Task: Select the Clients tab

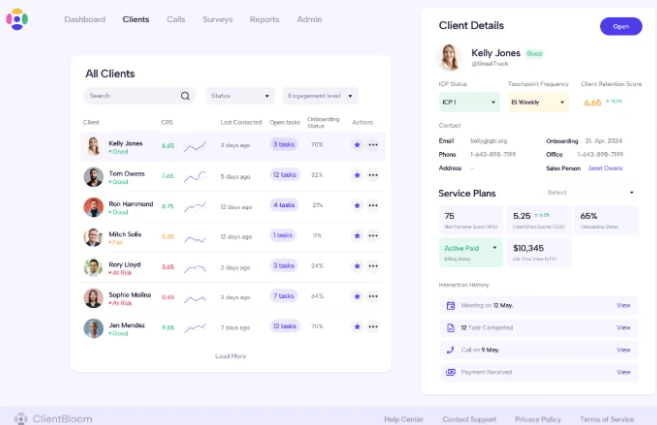Action: pyautogui.click(x=136, y=19)
